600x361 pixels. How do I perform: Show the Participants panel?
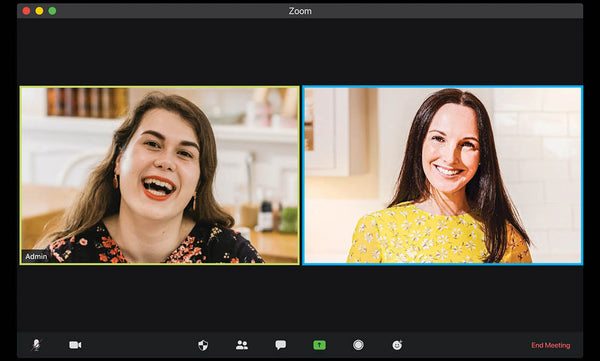[242, 345]
